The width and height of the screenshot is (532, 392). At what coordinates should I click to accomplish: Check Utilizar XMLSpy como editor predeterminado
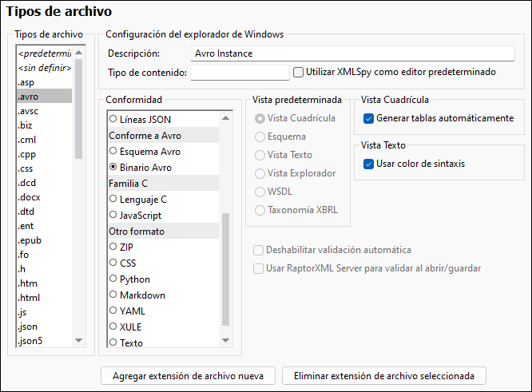click(298, 72)
